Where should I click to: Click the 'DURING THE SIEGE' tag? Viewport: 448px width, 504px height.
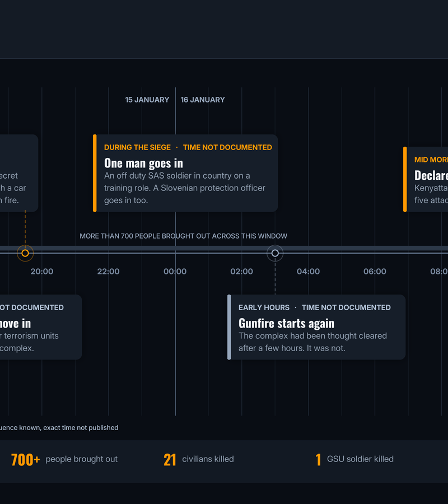137,147
